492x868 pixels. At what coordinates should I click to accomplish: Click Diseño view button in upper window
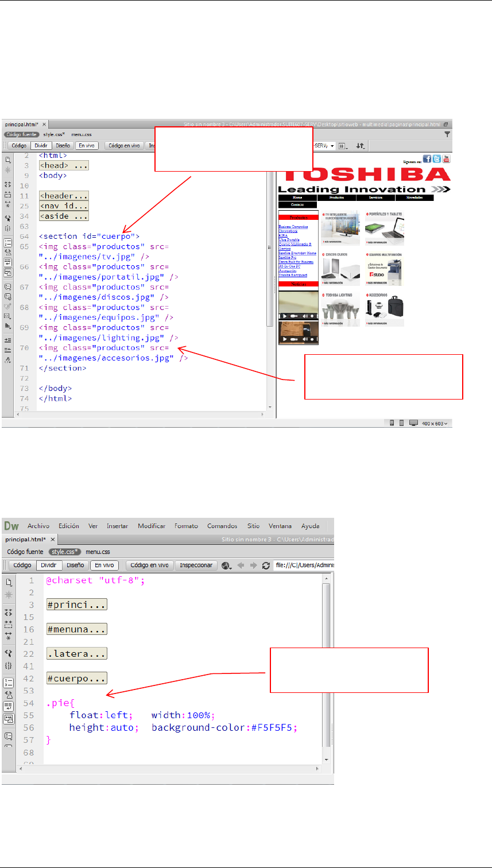point(63,146)
